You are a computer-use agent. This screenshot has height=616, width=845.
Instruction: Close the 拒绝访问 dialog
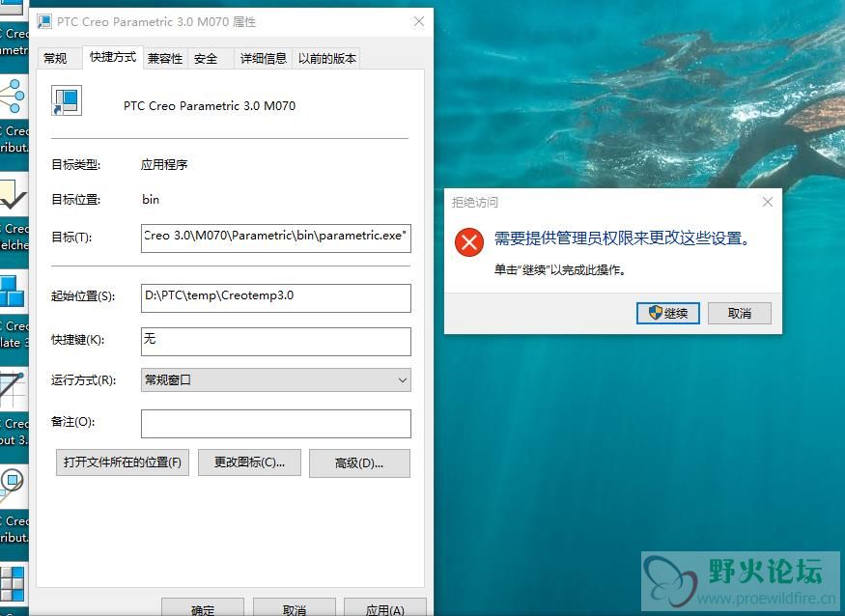click(768, 202)
